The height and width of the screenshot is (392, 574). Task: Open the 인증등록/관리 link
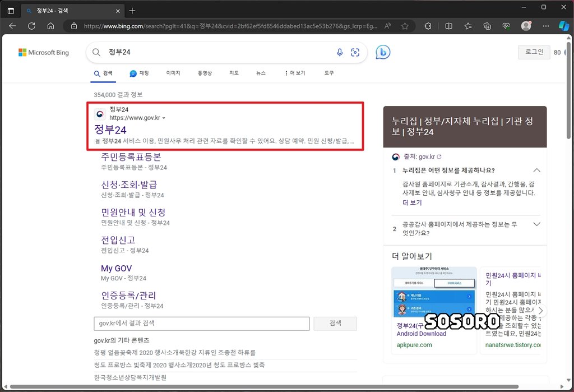coord(128,296)
